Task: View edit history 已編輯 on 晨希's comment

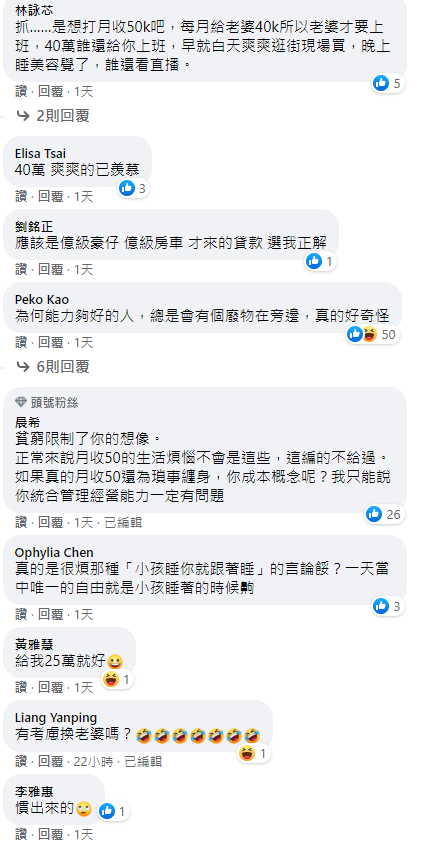Action: pos(123,523)
